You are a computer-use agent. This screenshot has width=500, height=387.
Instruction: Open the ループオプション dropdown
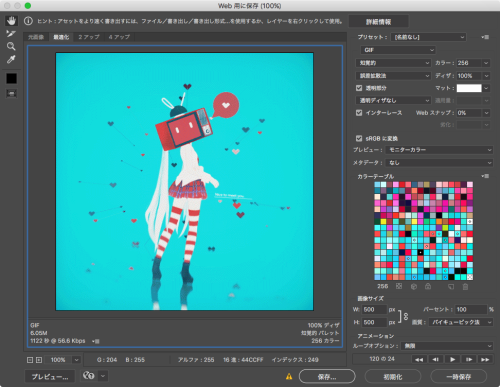point(447,346)
